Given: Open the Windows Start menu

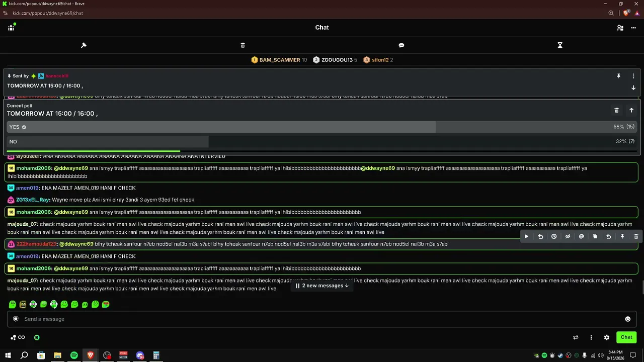Looking at the screenshot, I should click(x=8, y=355).
